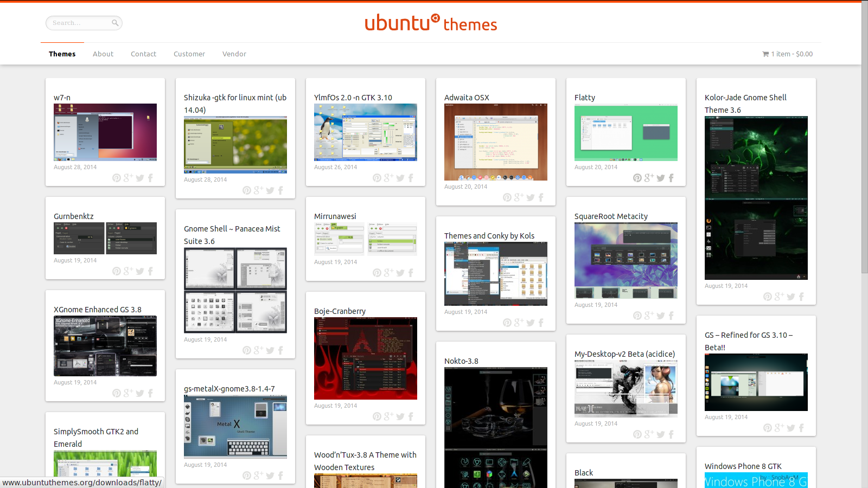
Task: Click the search magnifier icon
Action: pyautogui.click(x=115, y=23)
